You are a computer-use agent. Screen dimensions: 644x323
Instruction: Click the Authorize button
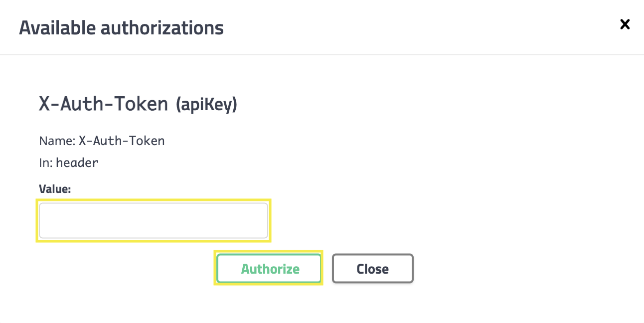pyautogui.click(x=269, y=269)
